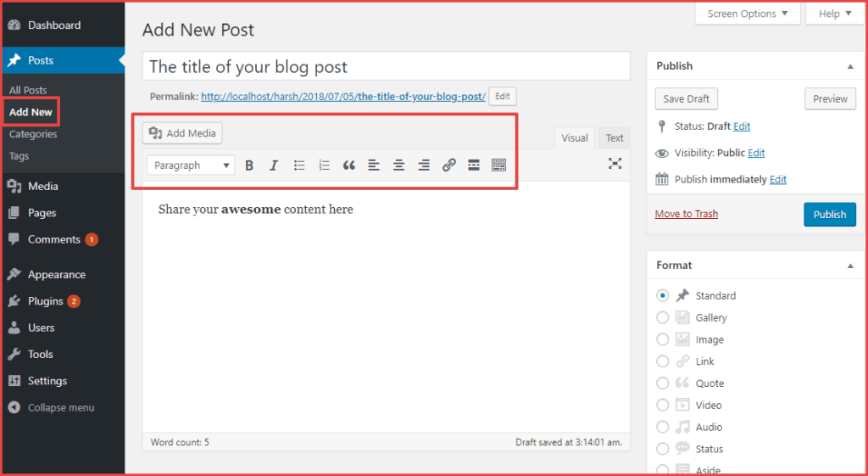
Task: Select the Image post format
Action: tap(663, 339)
